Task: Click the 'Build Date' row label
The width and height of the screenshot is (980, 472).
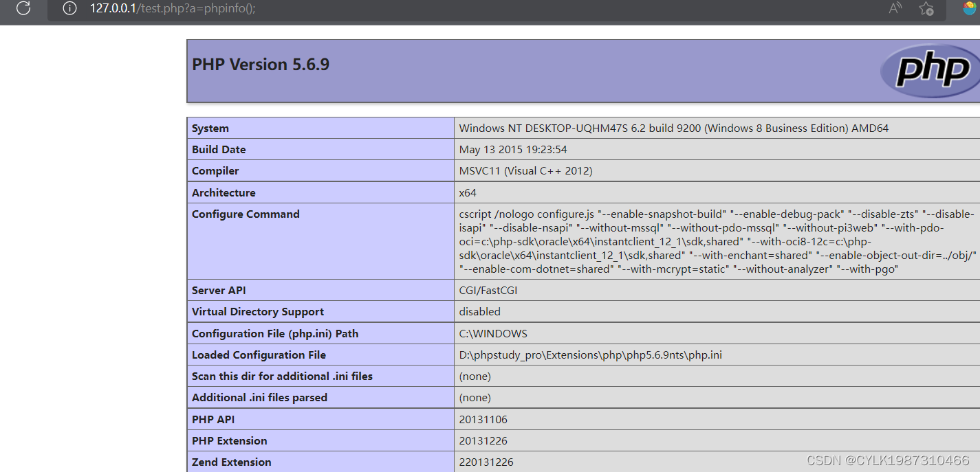Action: point(219,150)
